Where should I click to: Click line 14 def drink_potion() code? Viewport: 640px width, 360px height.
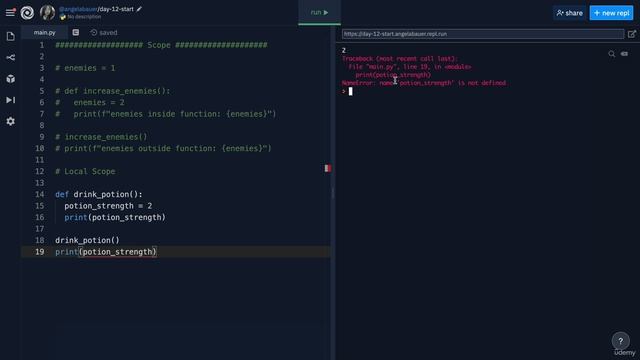[99, 194]
